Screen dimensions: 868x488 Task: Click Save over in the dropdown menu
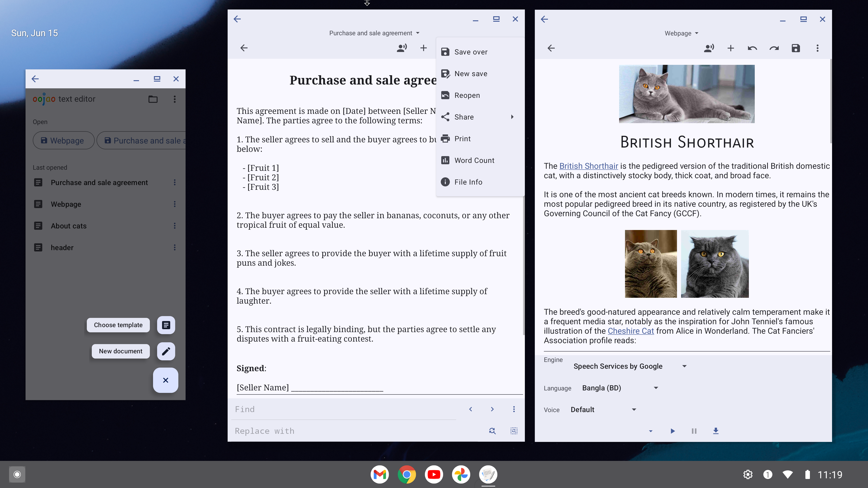pyautogui.click(x=480, y=52)
